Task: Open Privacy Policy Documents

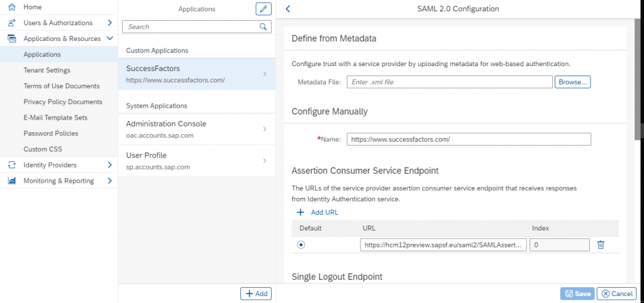Action: point(58,101)
